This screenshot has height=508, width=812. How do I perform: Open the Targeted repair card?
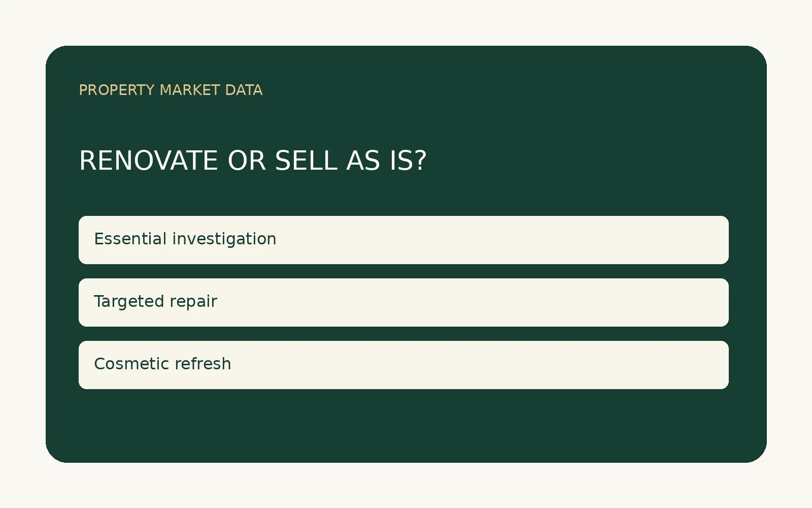tap(403, 302)
